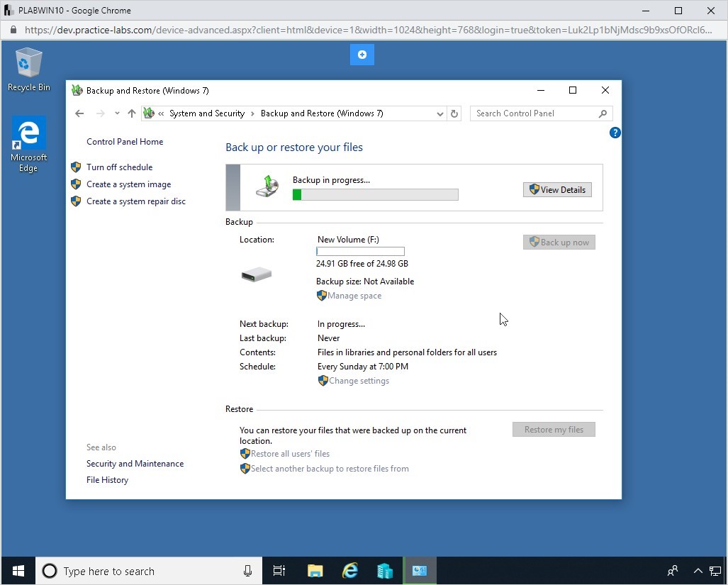
Task: Click the Chrome address bar URL
Action: point(368,30)
